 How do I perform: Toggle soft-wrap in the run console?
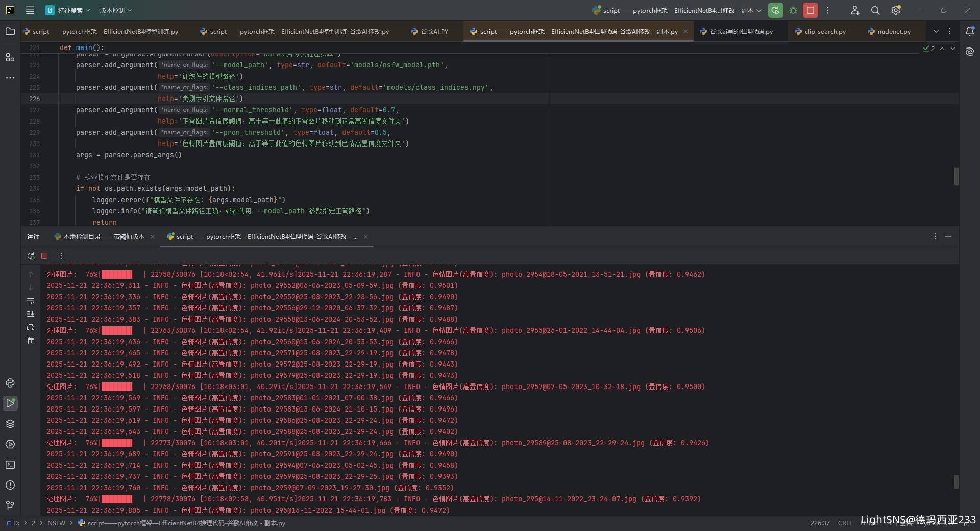pos(31,301)
